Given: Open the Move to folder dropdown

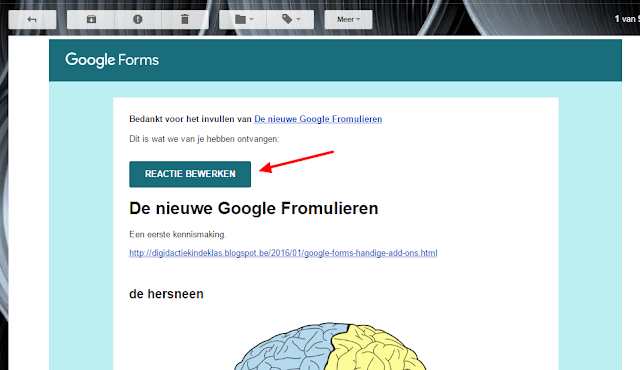Looking at the screenshot, I should [x=243, y=20].
